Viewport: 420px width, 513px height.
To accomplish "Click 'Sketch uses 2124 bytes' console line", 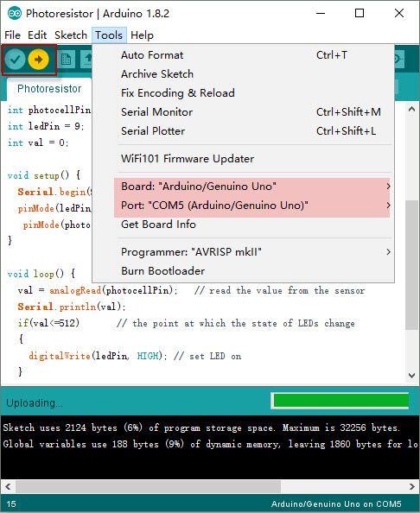I will 201,427.
